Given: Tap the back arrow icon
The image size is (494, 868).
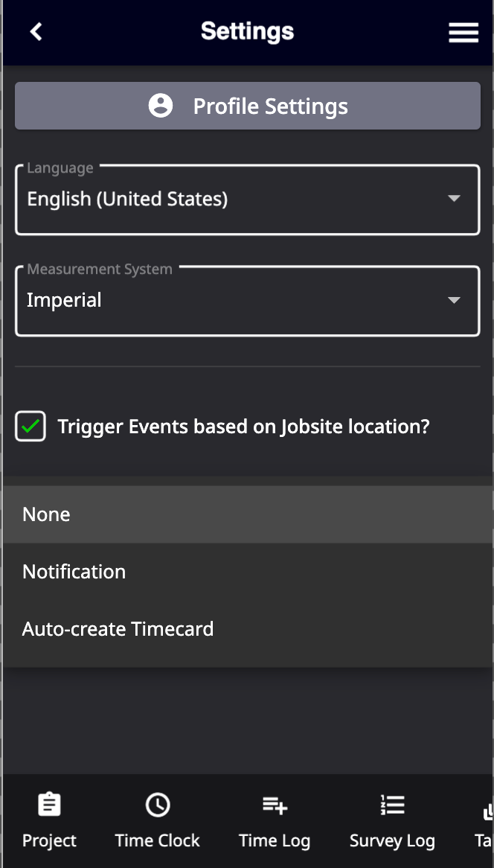Looking at the screenshot, I should 36,31.
